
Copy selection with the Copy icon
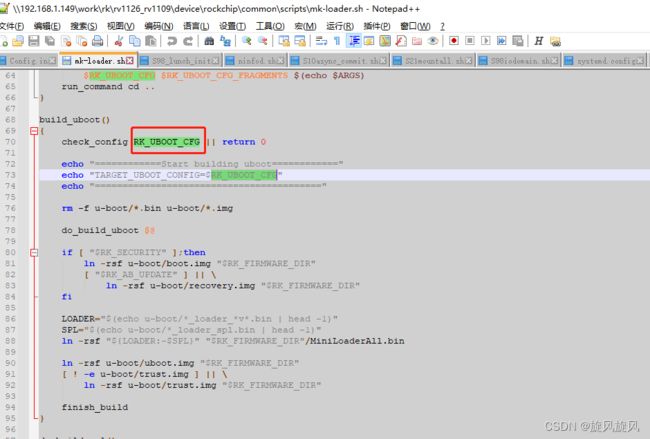coord(135,41)
